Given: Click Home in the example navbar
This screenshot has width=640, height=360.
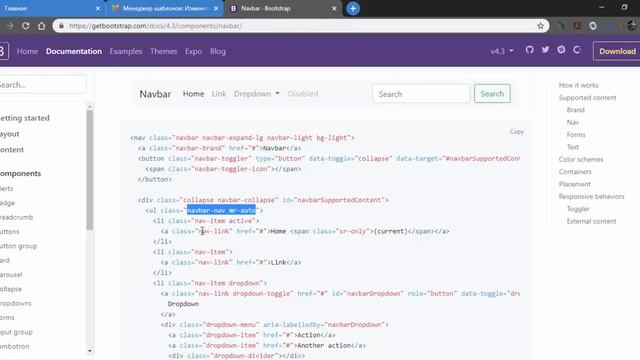Looking at the screenshot, I should (x=193, y=94).
